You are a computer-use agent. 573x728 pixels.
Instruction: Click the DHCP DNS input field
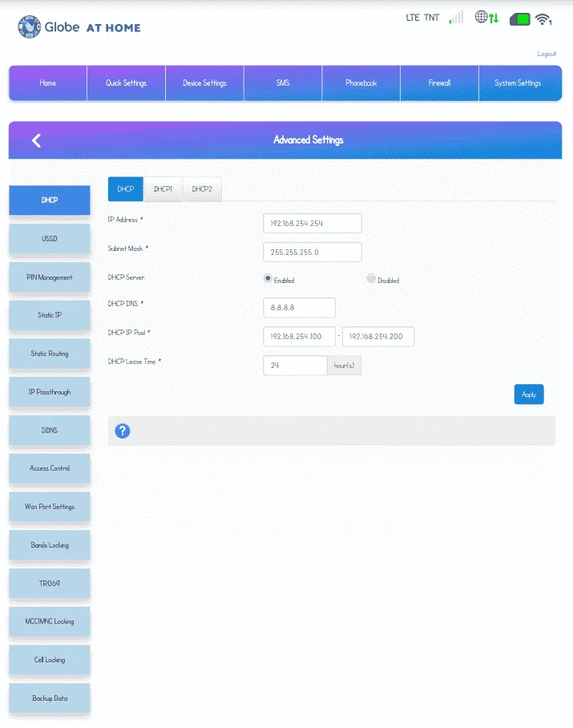tap(299, 307)
